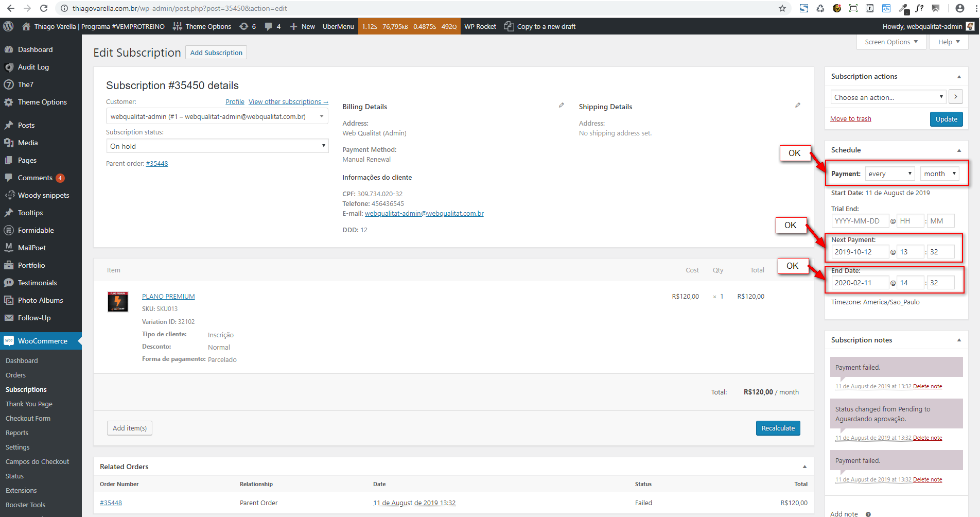Click the Add Subscription button
980x517 pixels.
[216, 53]
